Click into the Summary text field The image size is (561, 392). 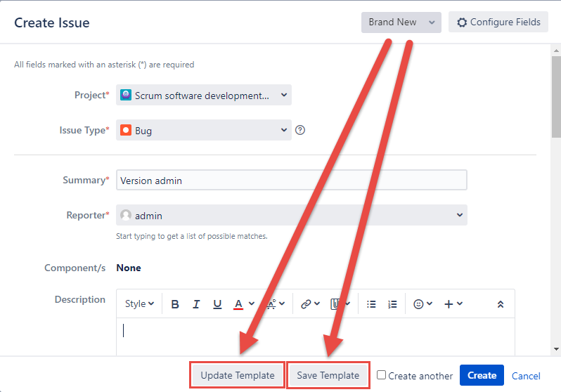coord(291,181)
